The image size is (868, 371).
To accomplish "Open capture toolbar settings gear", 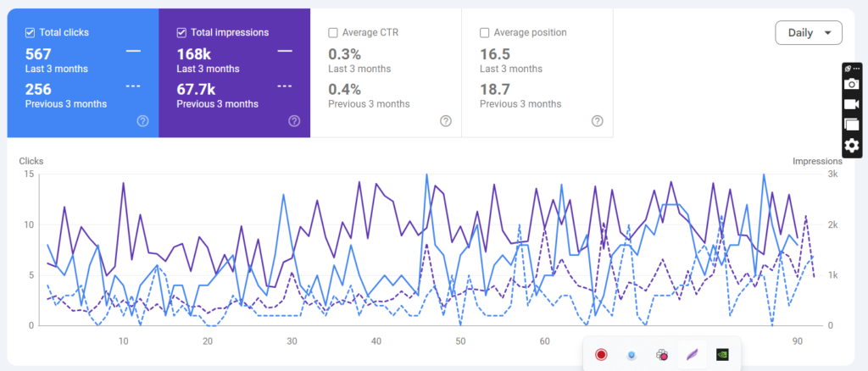I will pos(852,146).
